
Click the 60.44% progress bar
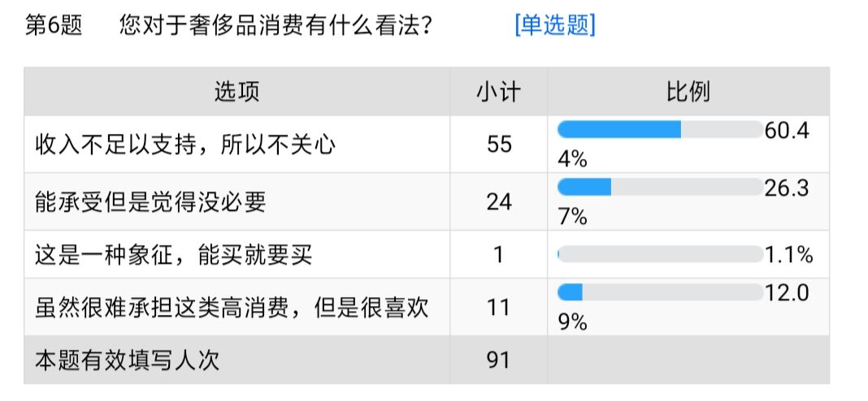tap(660, 129)
